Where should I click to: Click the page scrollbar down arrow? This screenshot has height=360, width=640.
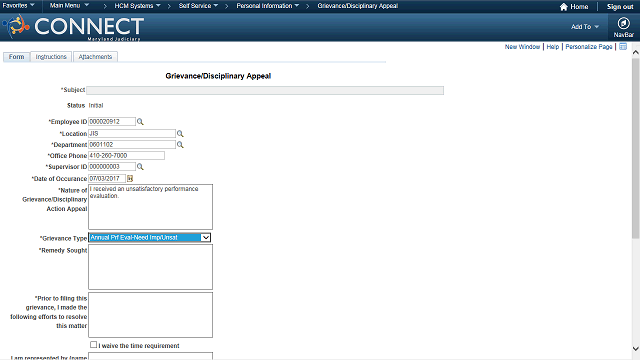pyautogui.click(x=636, y=349)
